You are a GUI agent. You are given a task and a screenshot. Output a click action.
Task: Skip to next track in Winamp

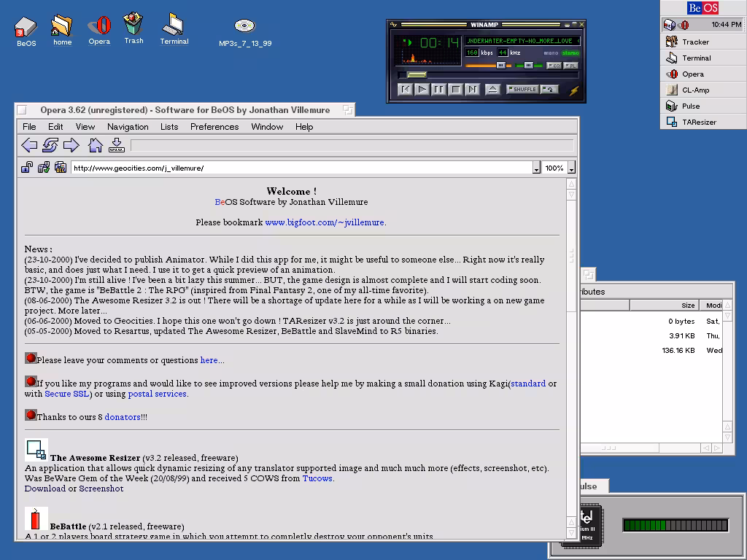[472, 90]
